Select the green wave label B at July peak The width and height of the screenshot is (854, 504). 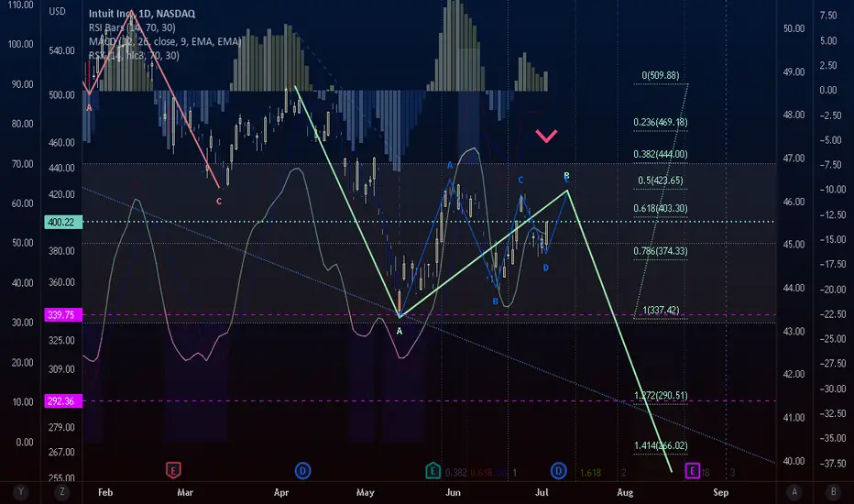click(x=566, y=175)
